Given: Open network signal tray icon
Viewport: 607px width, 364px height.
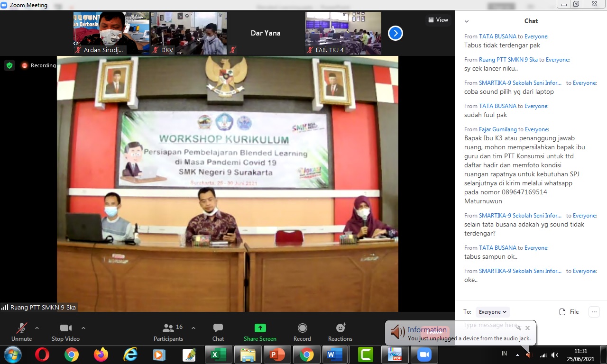Looking at the screenshot, I should pos(543,355).
